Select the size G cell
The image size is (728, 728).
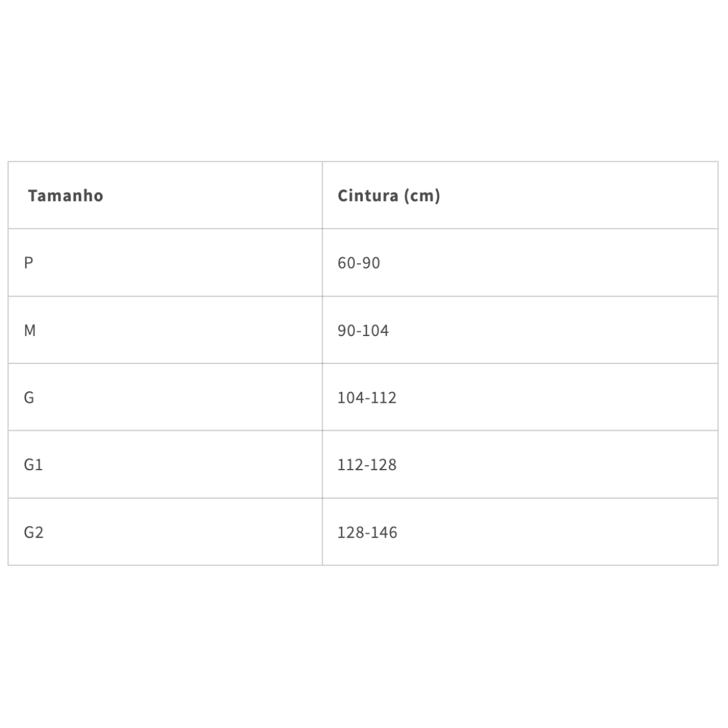pyautogui.click(x=165, y=397)
